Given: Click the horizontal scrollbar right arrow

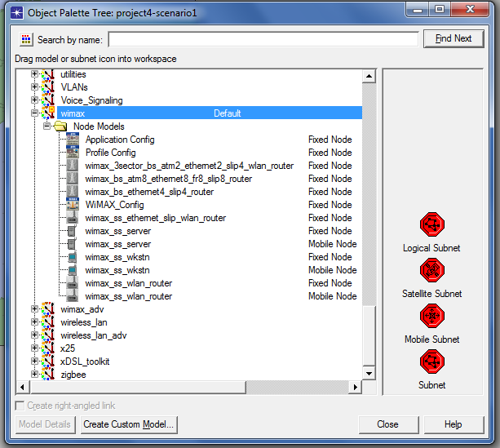Looking at the screenshot, I should click(x=355, y=388).
